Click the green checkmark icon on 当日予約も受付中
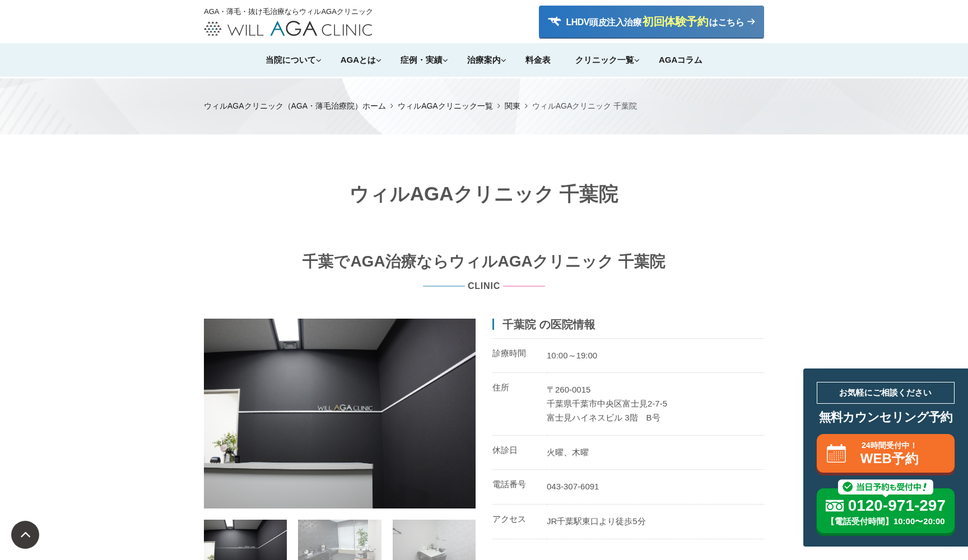The image size is (968, 560). (847, 487)
